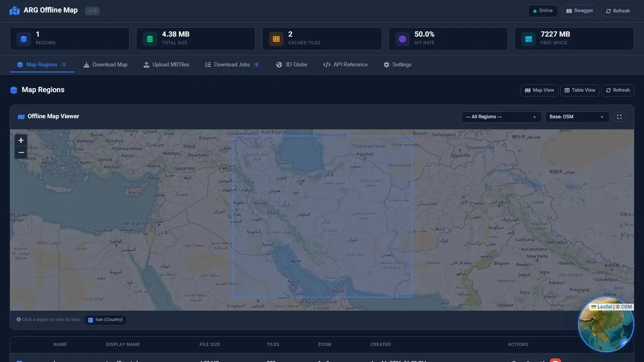Open the Swagger documentation button
The image size is (644, 362).
point(579,11)
